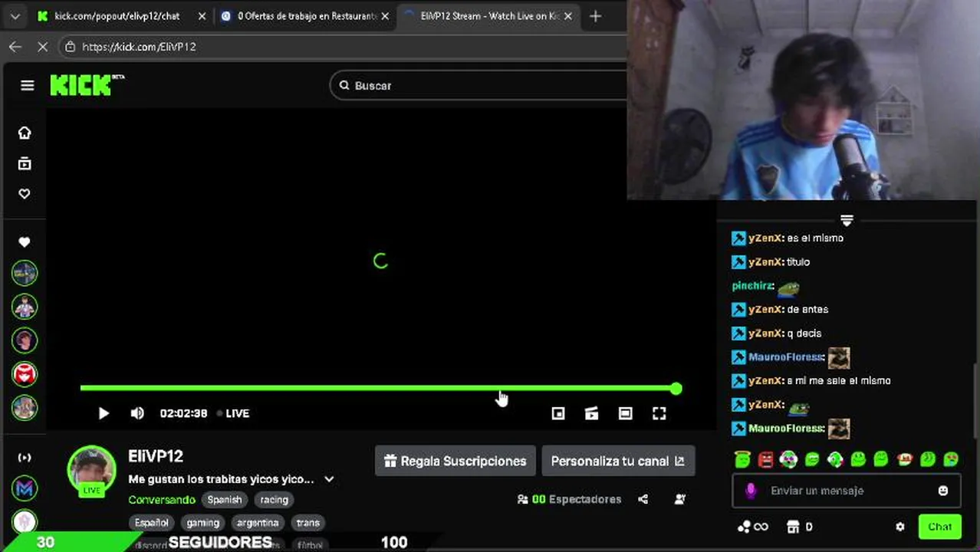Click the clip stream icon
Screen dimensions: 980x552
[x=591, y=413]
